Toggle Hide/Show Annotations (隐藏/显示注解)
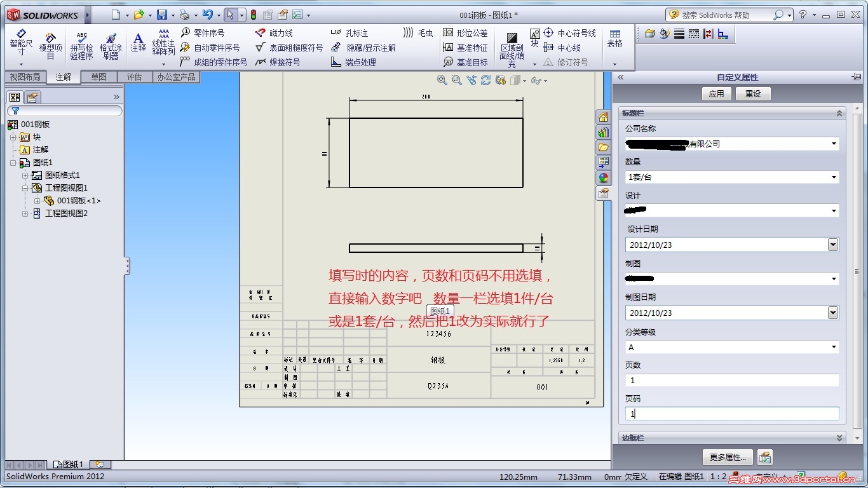The height and width of the screenshot is (488, 868). pyautogui.click(x=363, y=48)
